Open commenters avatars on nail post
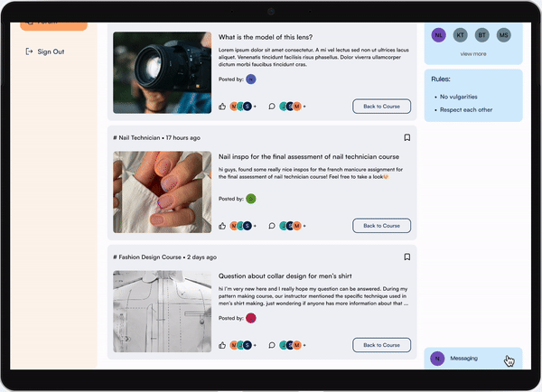This screenshot has height=392, width=542. point(290,226)
